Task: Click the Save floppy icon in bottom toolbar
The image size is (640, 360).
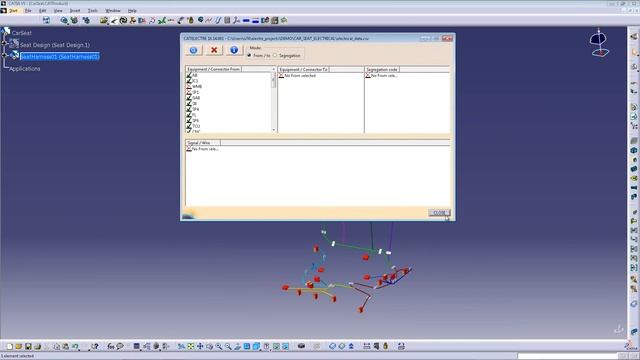Action: pyautogui.click(x=28, y=347)
